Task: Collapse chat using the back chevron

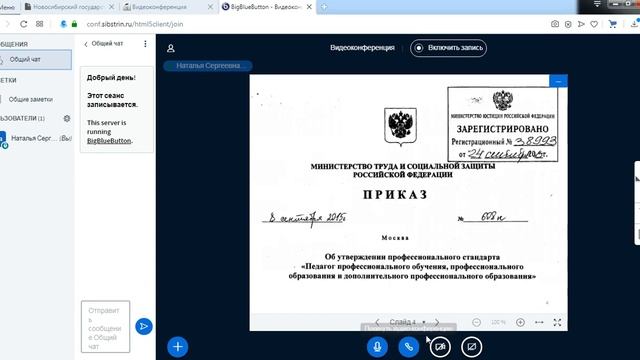Action: tap(86, 44)
